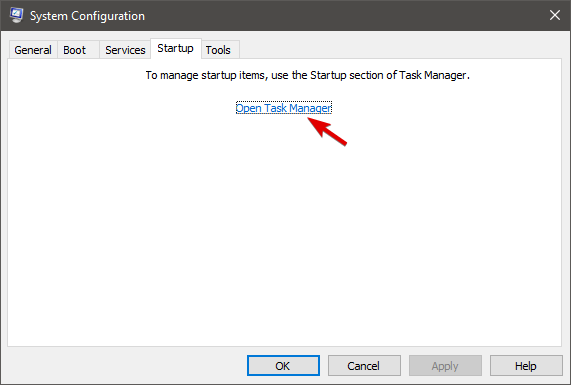571x385 pixels.
Task: Switch to the General tab
Action: click(x=33, y=50)
